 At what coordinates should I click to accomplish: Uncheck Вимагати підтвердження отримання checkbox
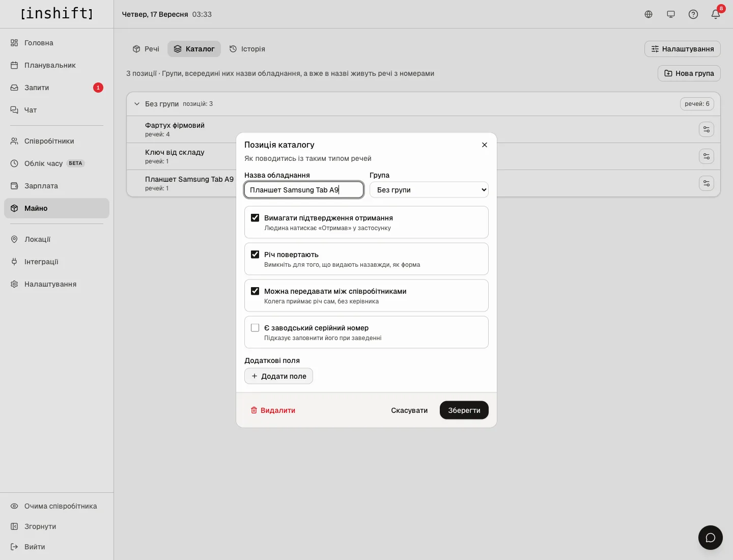tap(255, 218)
